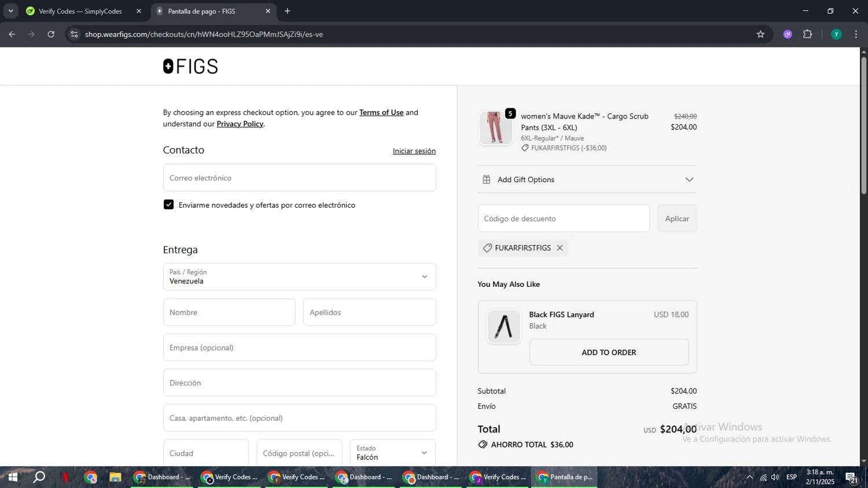Open the browser extensions puzzle icon
Image resolution: width=868 pixels, height=488 pixels.
click(808, 35)
